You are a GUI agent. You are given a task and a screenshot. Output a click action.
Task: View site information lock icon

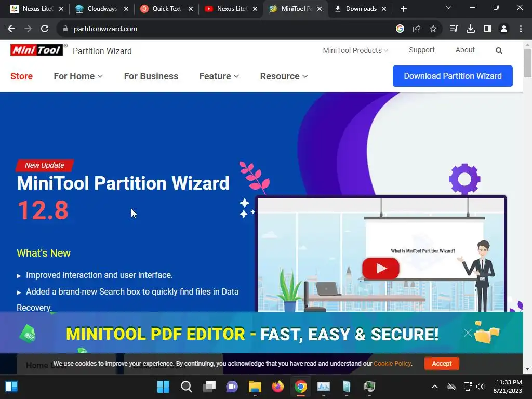point(65,29)
